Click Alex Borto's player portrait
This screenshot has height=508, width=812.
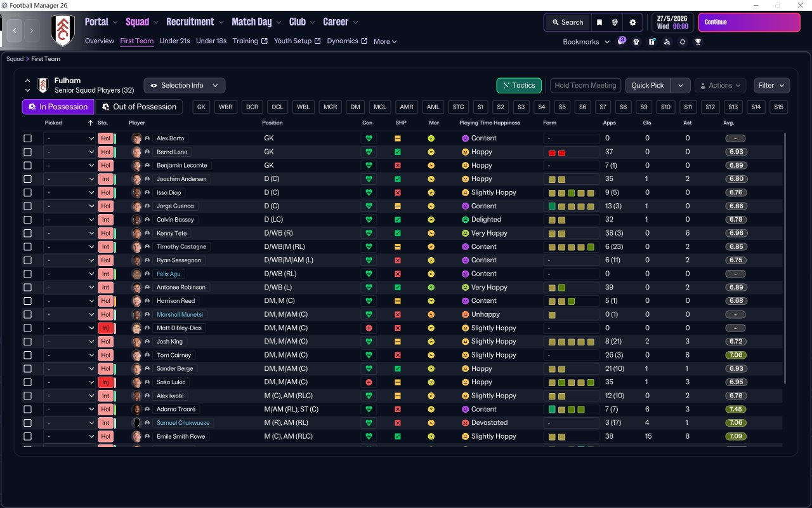pyautogui.click(x=136, y=138)
